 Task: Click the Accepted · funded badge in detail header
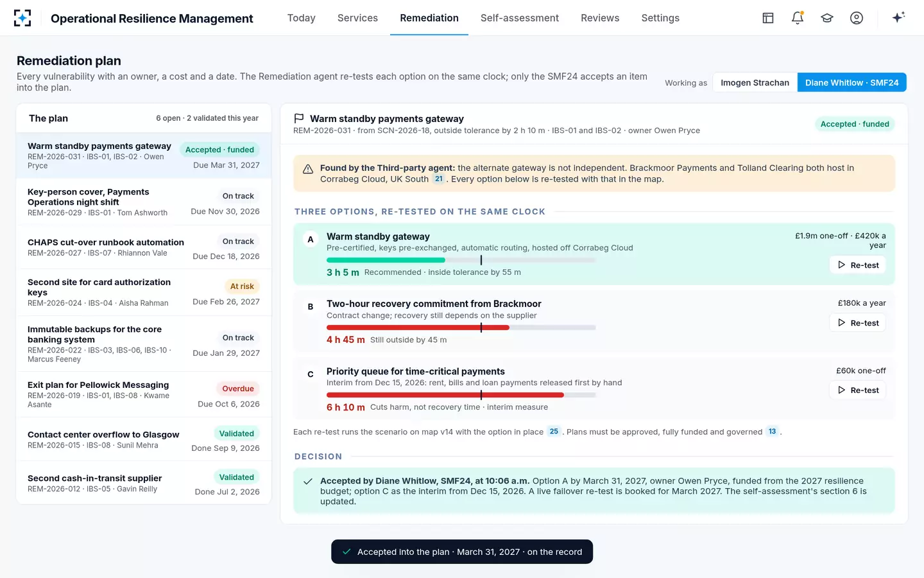[855, 124]
